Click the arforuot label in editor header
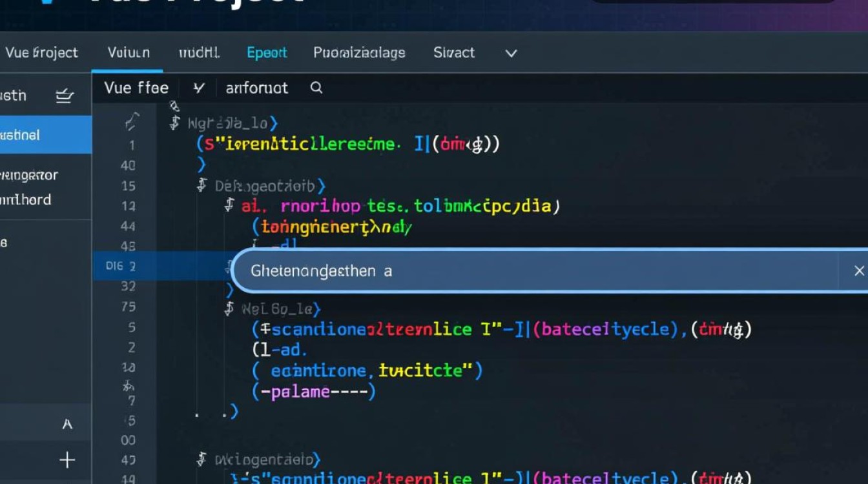This screenshot has height=484, width=868. 256,88
